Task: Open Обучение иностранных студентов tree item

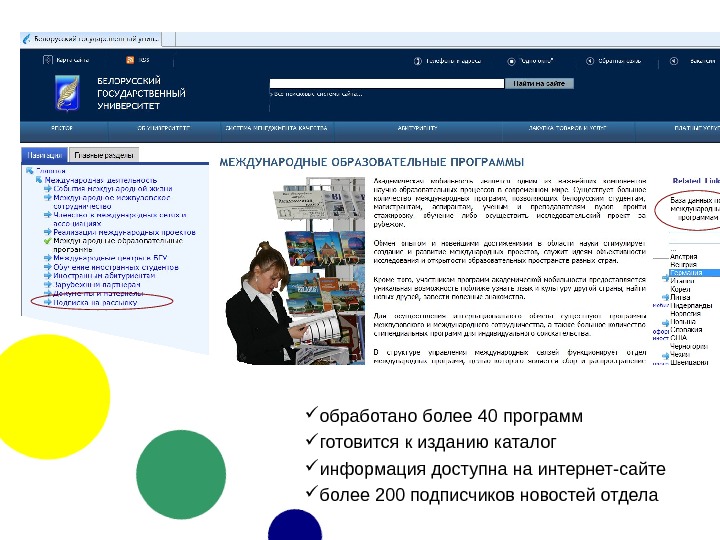Action: click(x=116, y=267)
